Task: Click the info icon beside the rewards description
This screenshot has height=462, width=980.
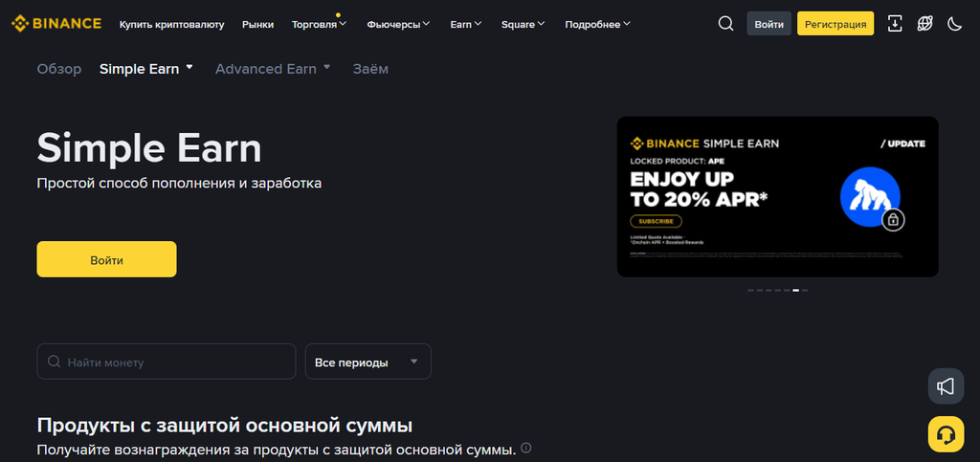Action: (x=526, y=448)
